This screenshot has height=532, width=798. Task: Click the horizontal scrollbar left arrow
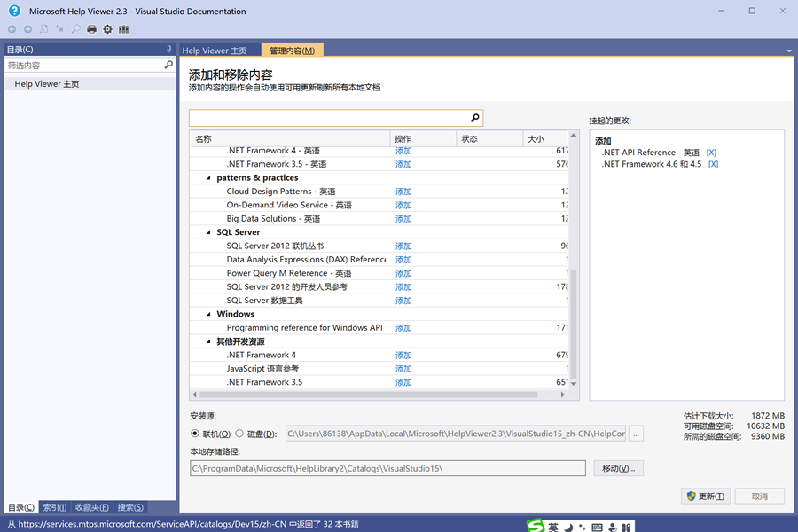point(194,395)
